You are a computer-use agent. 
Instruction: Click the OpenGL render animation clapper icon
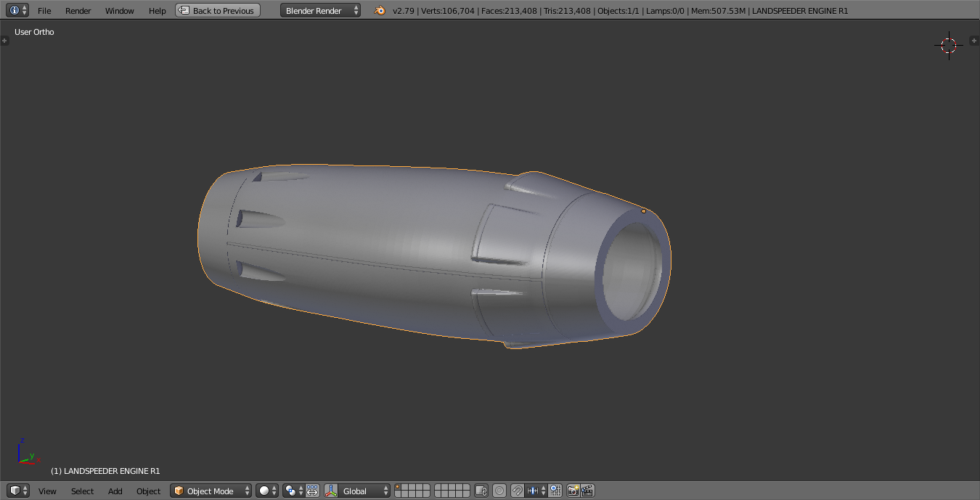[588, 491]
